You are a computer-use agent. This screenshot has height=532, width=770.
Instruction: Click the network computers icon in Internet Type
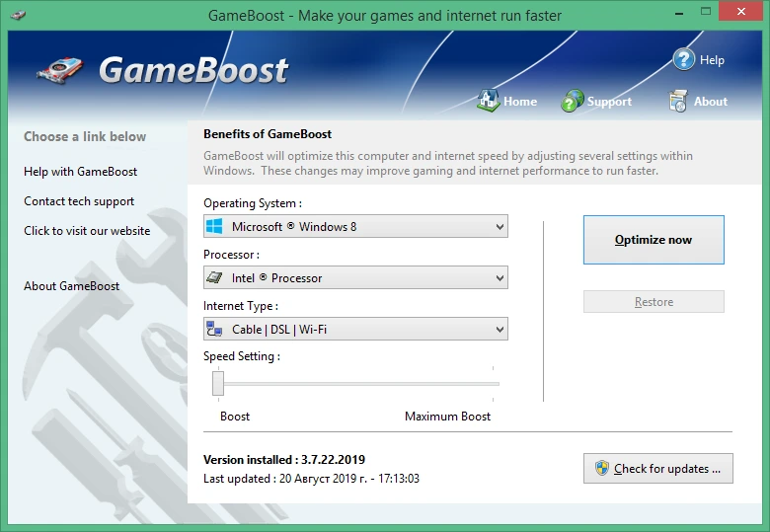pyautogui.click(x=214, y=329)
